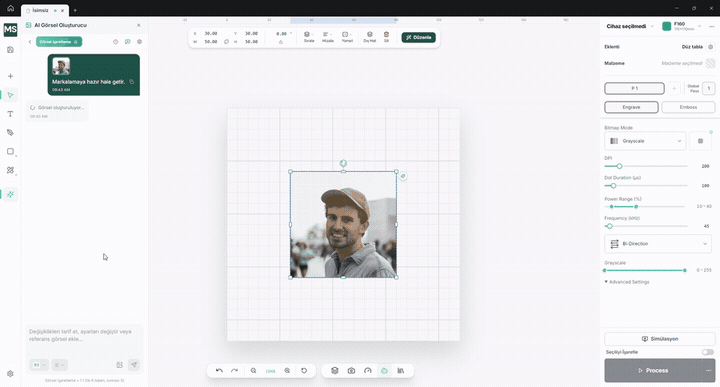Open Process button side options menu
This screenshot has width=720, height=387.
point(709,370)
